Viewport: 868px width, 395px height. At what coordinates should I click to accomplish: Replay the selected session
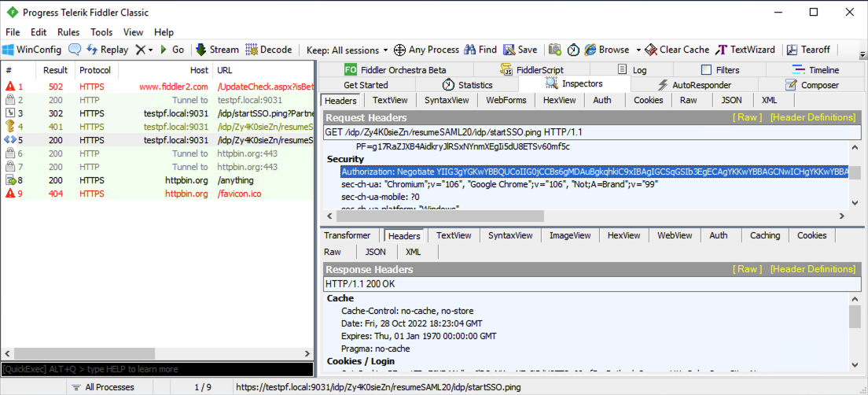(108, 50)
